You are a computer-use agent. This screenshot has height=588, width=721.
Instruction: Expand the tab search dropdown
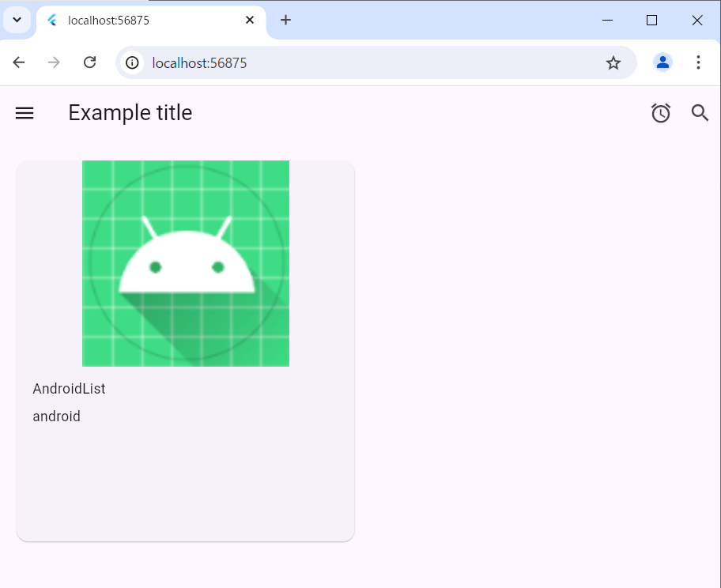17,20
